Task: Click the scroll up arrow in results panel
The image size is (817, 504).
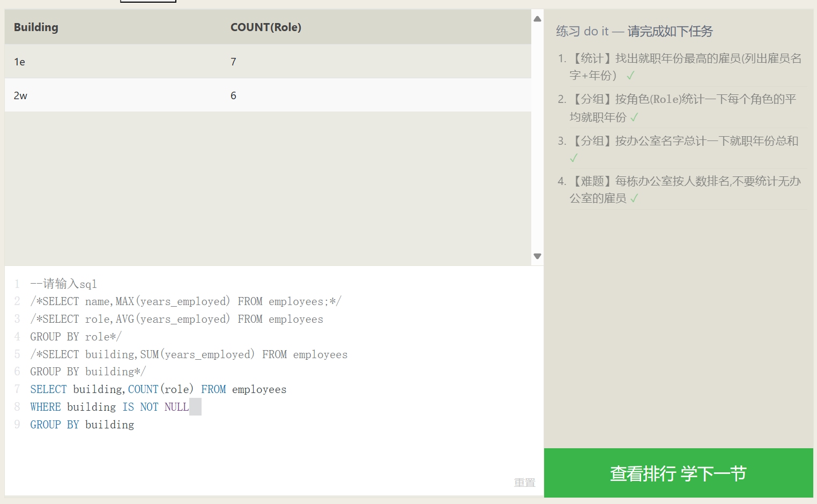Action: pyautogui.click(x=537, y=19)
